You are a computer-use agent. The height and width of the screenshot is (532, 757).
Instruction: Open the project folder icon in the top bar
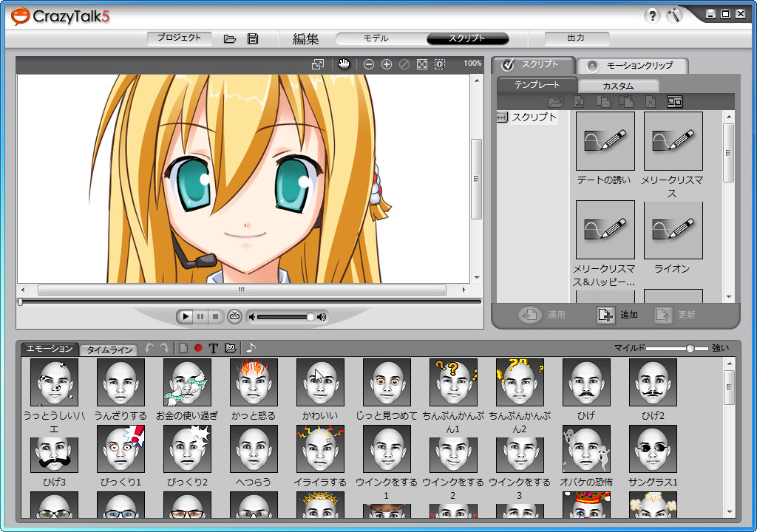click(230, 38)
